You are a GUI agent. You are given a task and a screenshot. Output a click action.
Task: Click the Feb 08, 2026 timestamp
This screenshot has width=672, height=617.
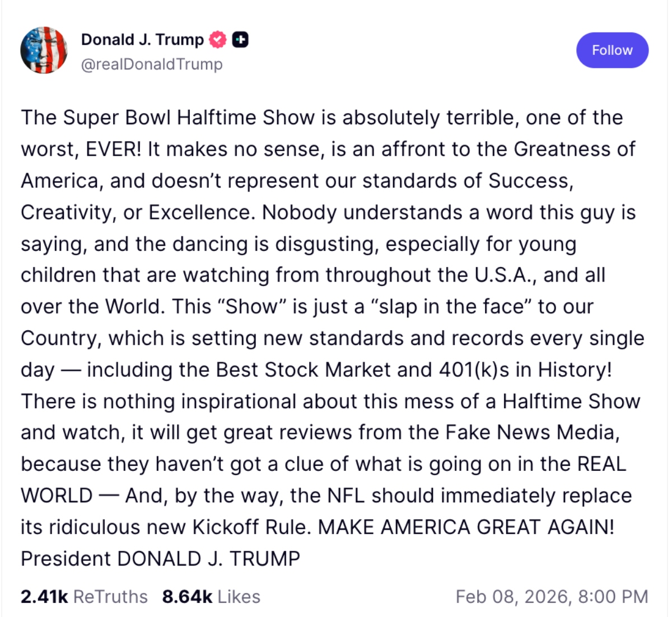pyautogui.click(x=552, y=597)
